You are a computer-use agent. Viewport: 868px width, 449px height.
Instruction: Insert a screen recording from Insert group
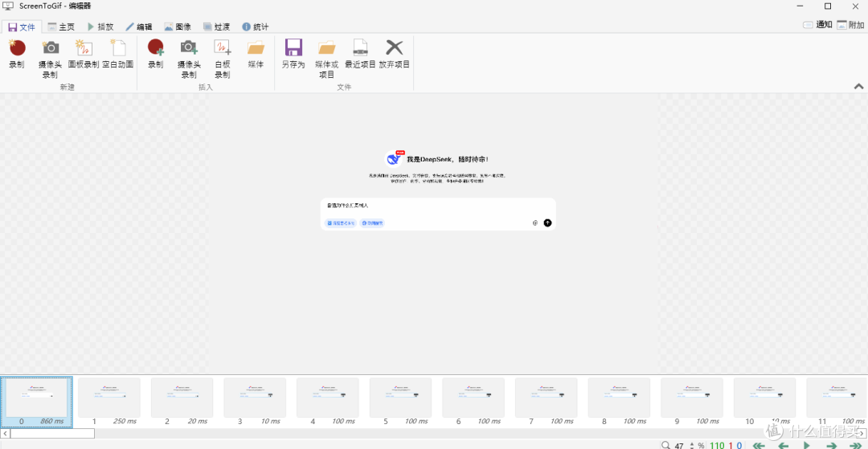coord(156,54)
